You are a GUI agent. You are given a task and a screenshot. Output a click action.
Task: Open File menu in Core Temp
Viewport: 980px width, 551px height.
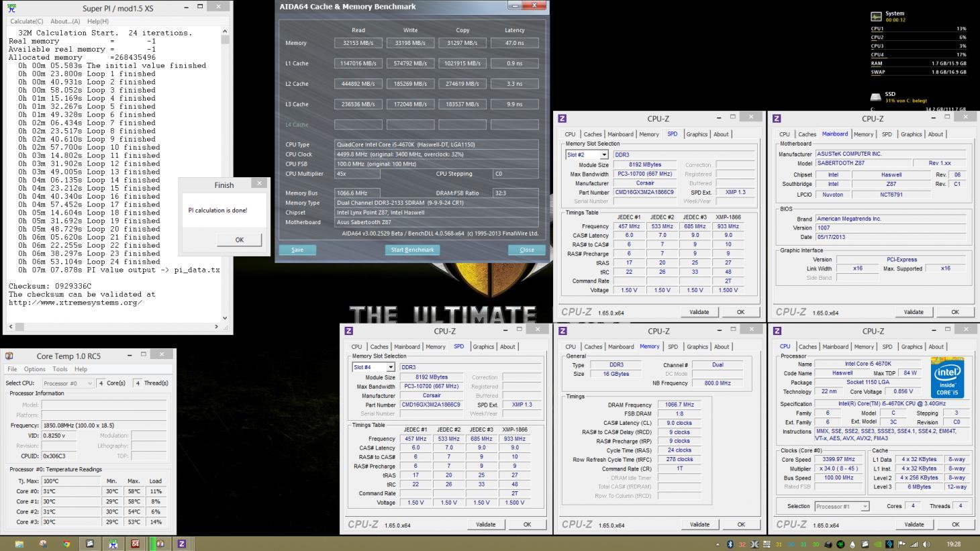coord(12,369)
